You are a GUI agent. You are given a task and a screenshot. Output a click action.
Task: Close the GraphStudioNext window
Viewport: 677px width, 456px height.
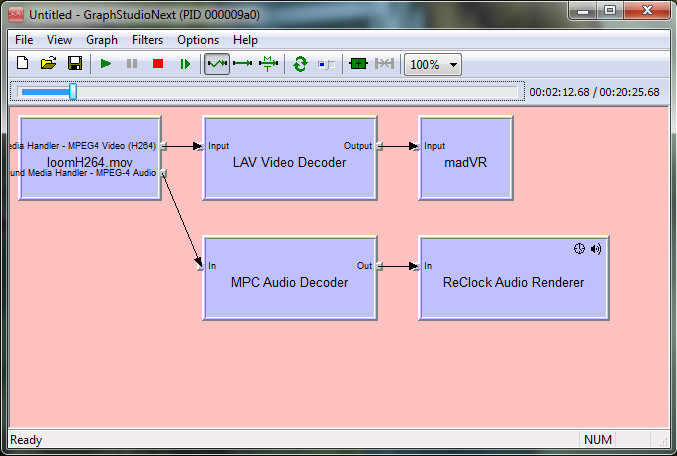pyautogui.click(x=646, y=10)
